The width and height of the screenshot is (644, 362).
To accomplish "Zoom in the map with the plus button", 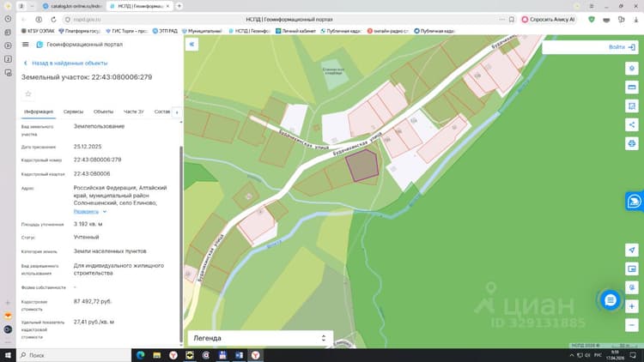I will coord(632,306).
